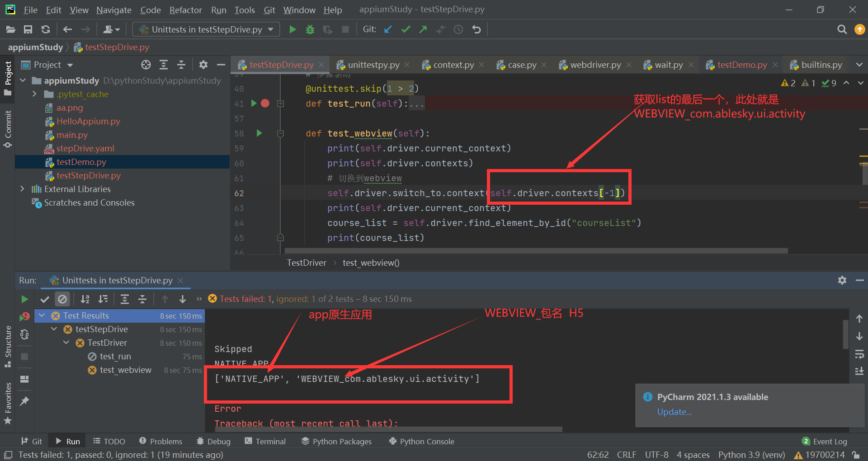Run the Unittests configuration with green play
The width and height of the screenshot is (868, 461).
292,29
